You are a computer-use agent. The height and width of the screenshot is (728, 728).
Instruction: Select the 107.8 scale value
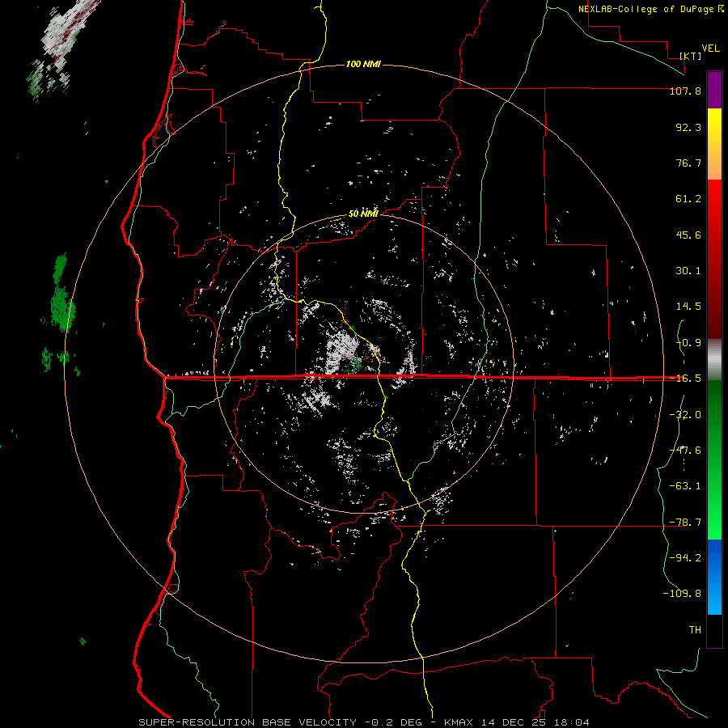point(685,91)
